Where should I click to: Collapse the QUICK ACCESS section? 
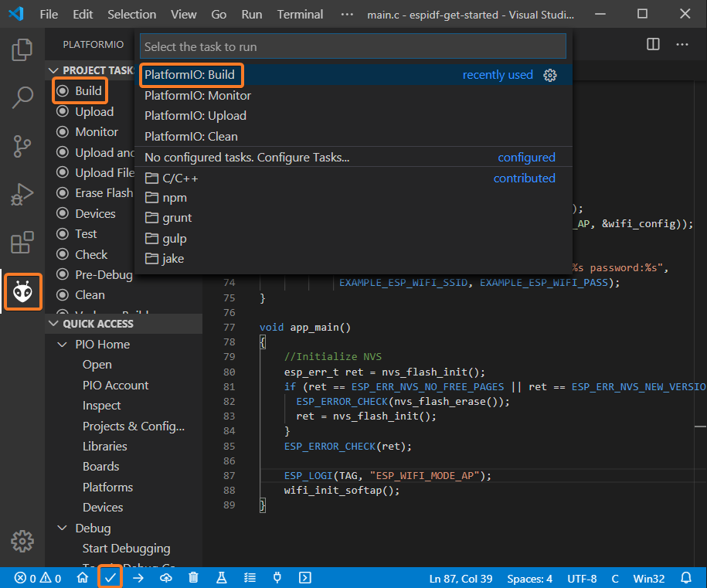click(53, 324)
